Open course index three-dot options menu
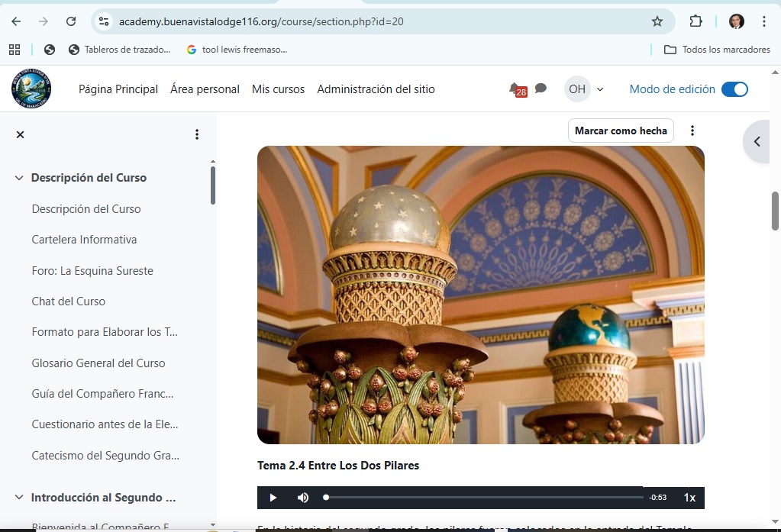The image size is (781, 532). tap(196, 134)
